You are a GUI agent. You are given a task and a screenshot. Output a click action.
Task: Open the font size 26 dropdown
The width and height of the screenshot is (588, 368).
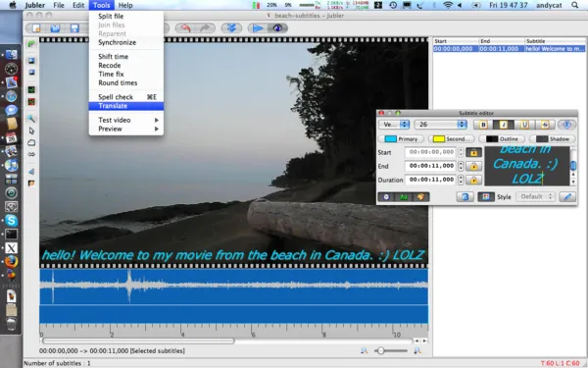(x=440, y=125)
